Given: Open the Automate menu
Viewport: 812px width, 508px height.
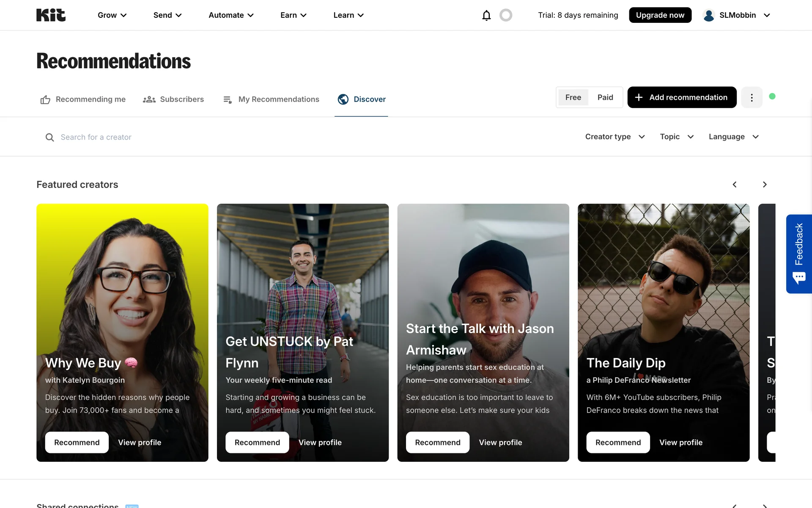Looking at the screenshot, I should click(x=231, y=15).
